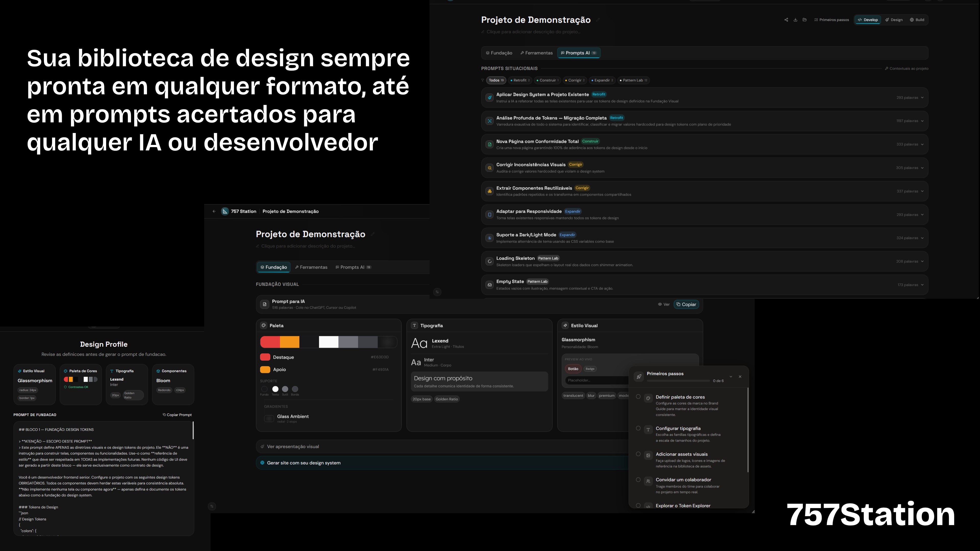980x551 pixels.
Task: Check off Configurar tipografia step
Action: click(638, 428)
